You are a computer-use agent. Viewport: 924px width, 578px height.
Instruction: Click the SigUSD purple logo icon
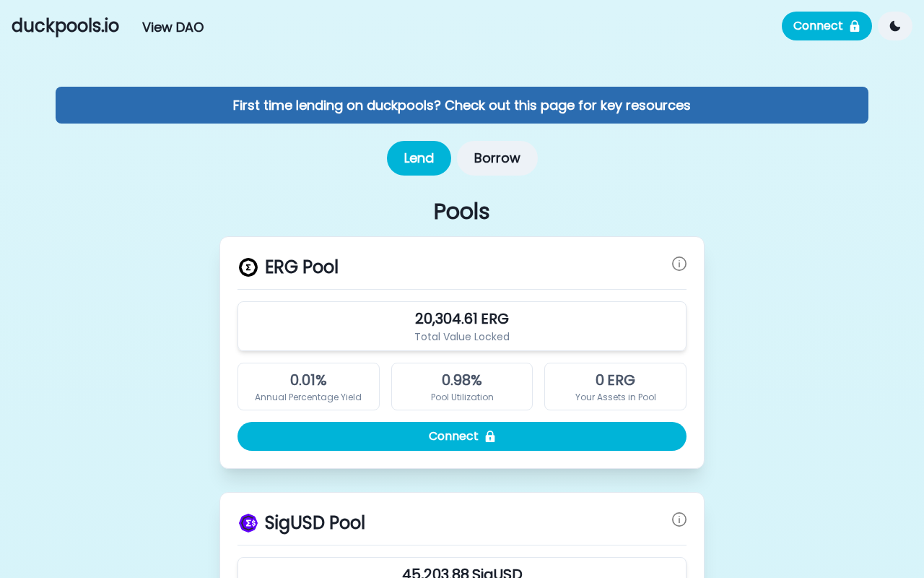(248, 523)
